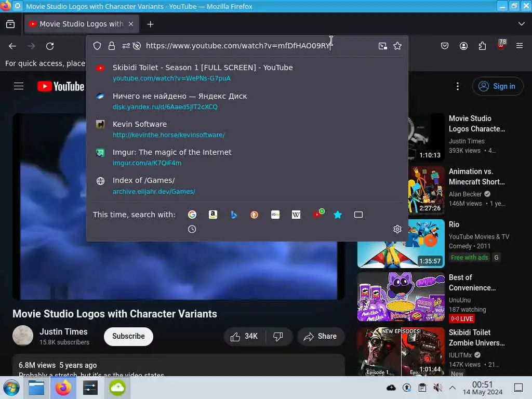This screenshot has height=399, width=532.
Task: Select the Яндекс Диск suggestion
Action: click(x=247, y=101)
